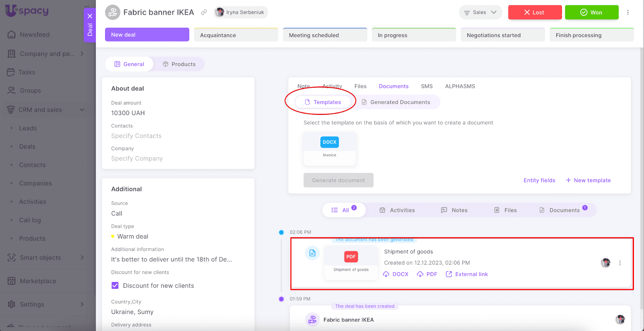The image size is (644, 331).
Task: Expand the Sales pipeline dropdown
Action: click(480, 12)
